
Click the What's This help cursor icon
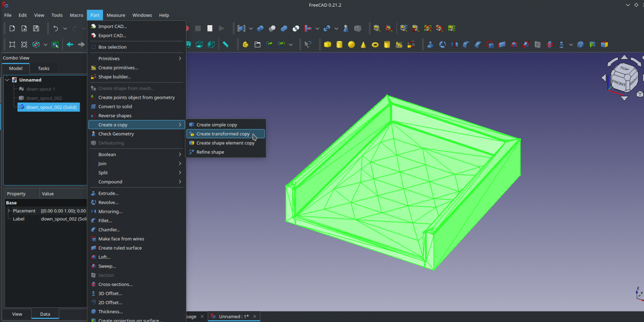(308, 44)
